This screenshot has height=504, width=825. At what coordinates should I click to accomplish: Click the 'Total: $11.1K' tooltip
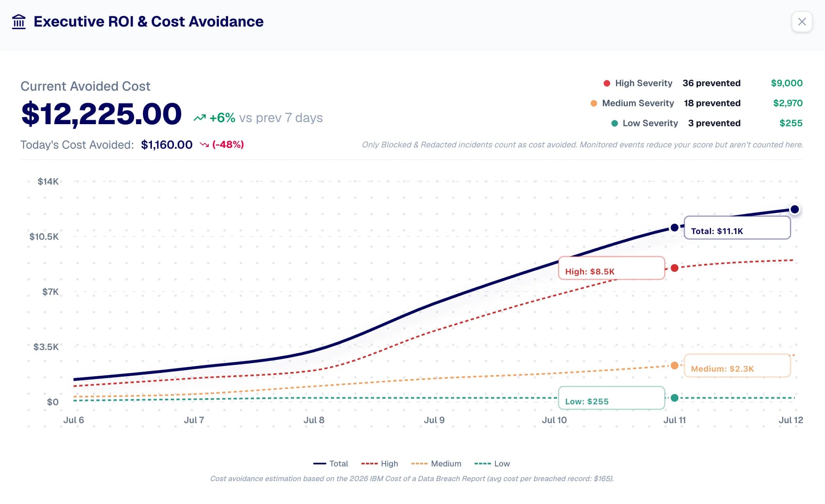(x=737, y=227)
